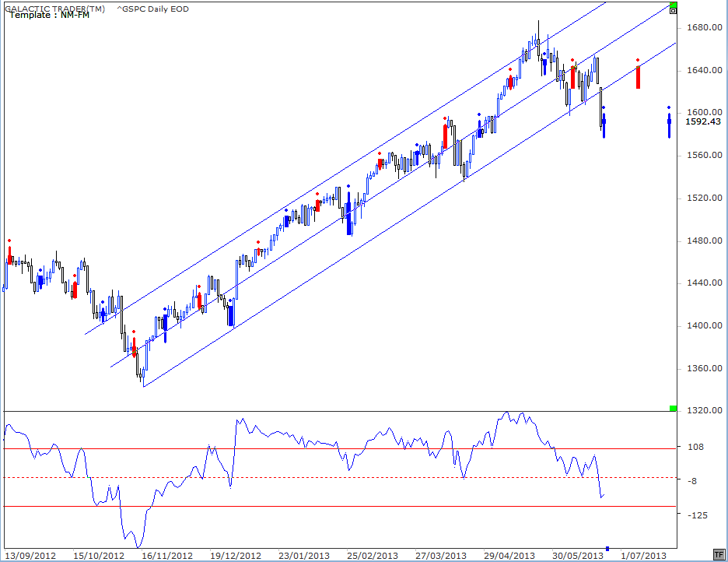Click the blue marker on the bottom time axis

point(607,549)
